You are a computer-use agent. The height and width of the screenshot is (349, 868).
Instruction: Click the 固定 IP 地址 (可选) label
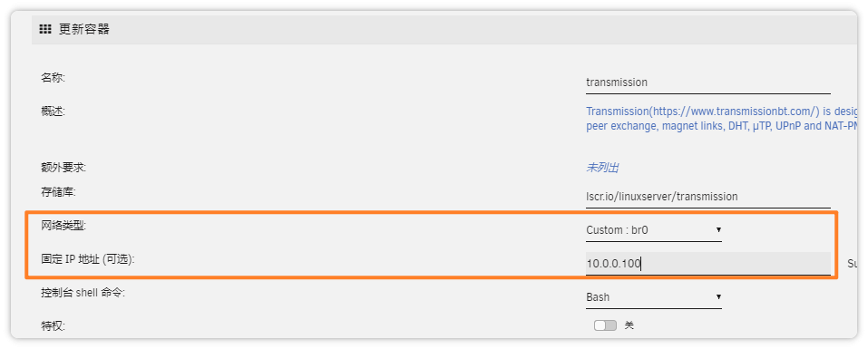click(x=88, y=259)
